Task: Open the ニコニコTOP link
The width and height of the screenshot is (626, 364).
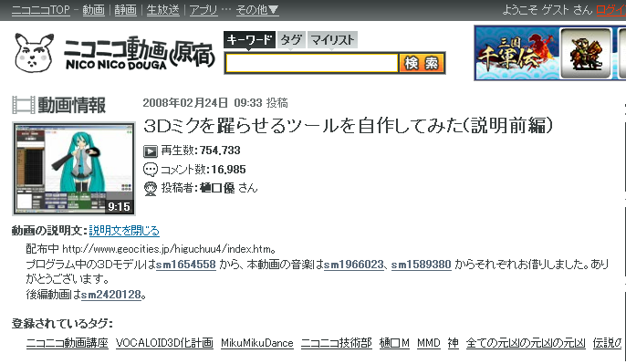Action: pyautogui.click(x=41, y=9)
